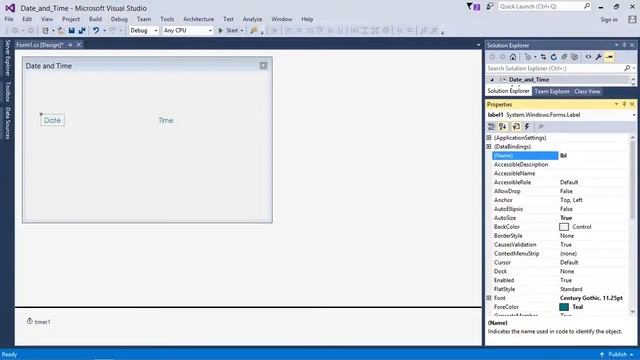640x360 pixels.
Task: Click the Collapse All icon in Solution Explorer
Action: [x=564, y=57]
